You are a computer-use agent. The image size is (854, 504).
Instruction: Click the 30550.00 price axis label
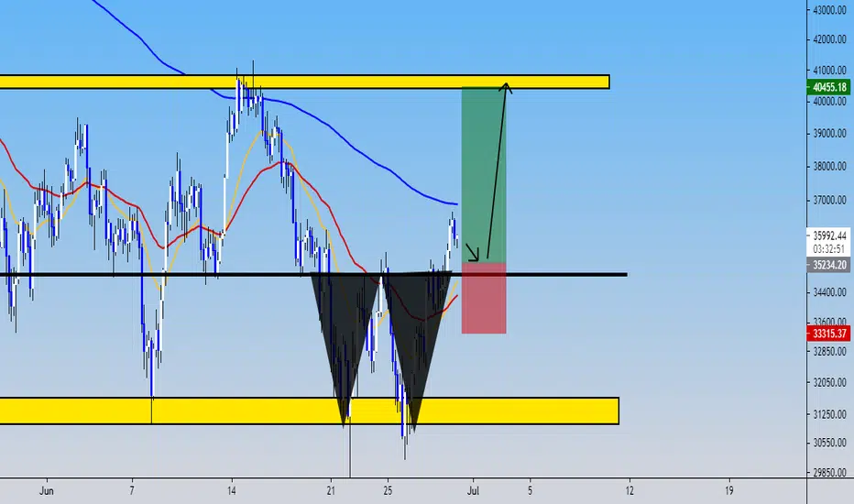[829, 443]
